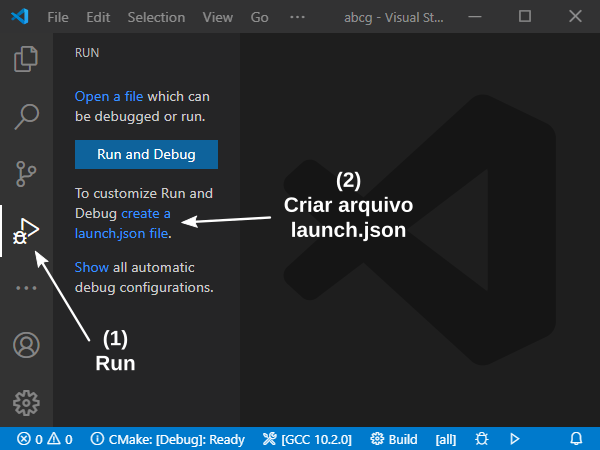The height and width of the screenshot is (450, 600).
Task: Open the Go menu
Action: pos(259,17)
